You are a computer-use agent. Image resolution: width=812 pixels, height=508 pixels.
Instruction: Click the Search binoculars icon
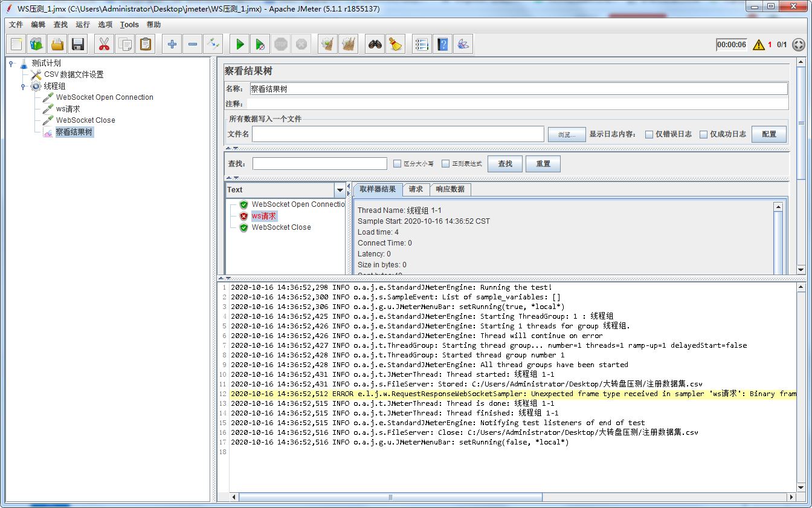click(375, 44)
